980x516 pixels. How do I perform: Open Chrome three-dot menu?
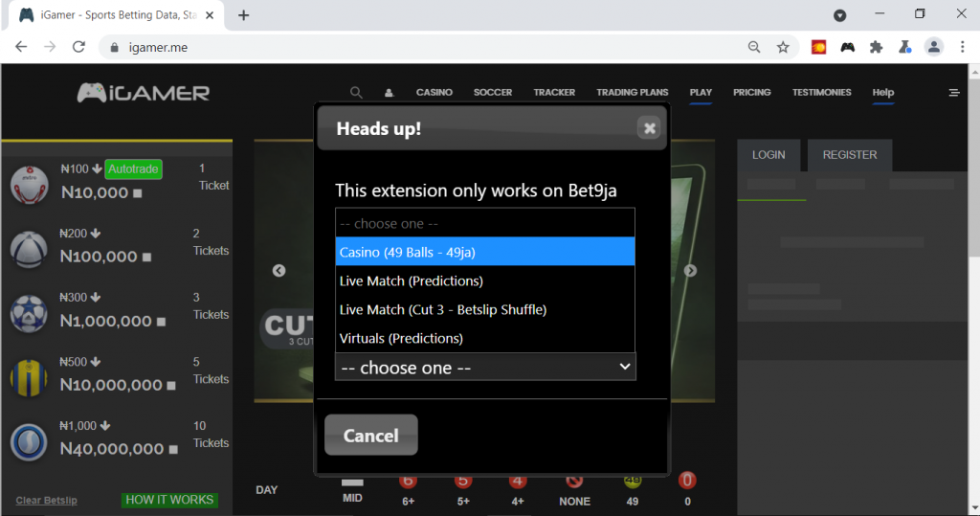(963, 47)
